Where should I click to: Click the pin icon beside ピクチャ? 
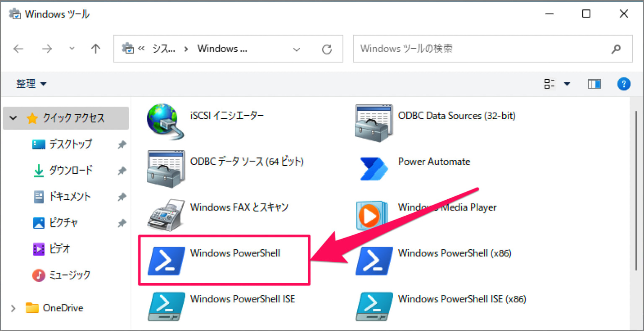click(x=122, y=223)
